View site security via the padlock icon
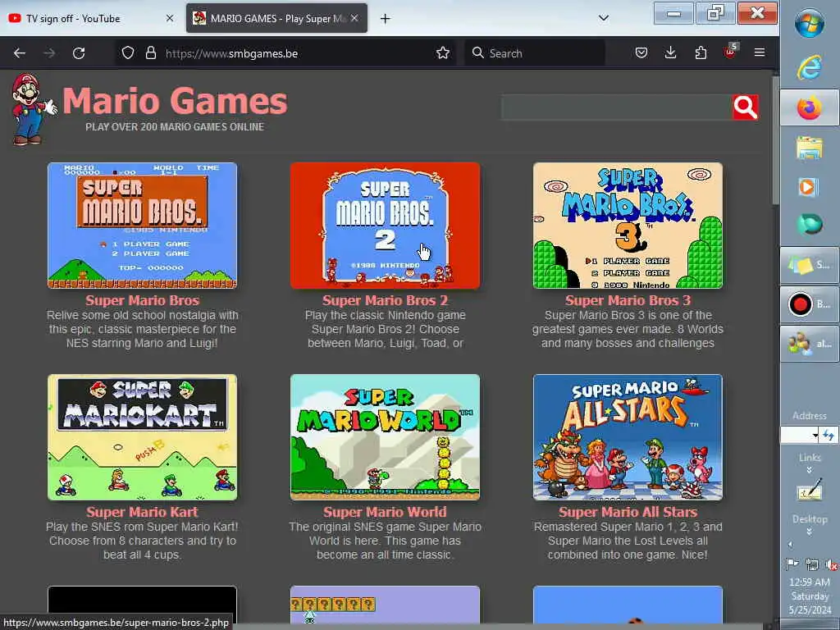 click(151, 53)
